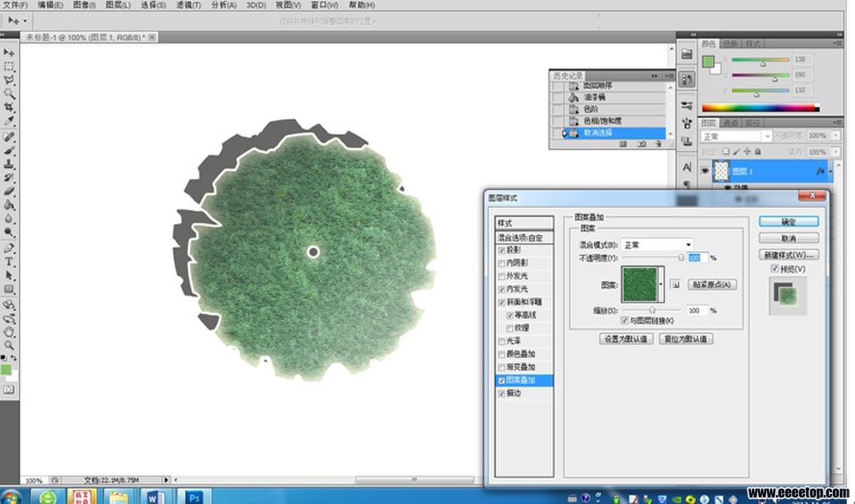Enable the 内阴影 inner shadow checkbox
The width and height of the screenshot is (855, 504).
(502, 264)
